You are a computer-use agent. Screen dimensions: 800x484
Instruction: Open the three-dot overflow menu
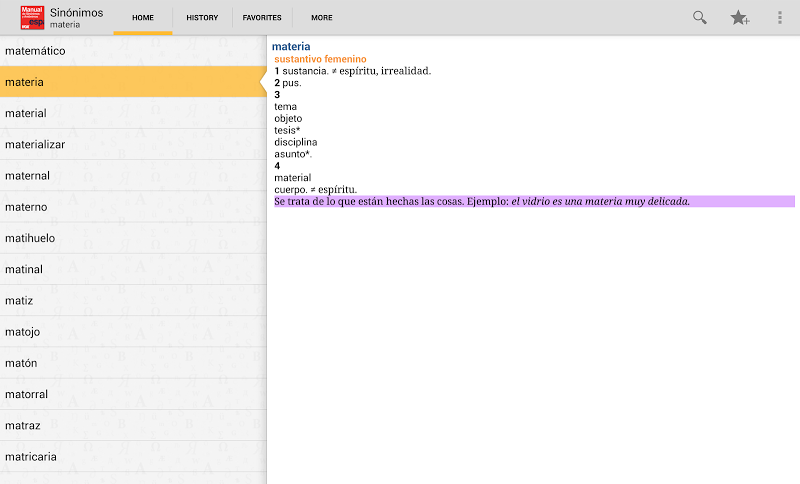(x=780, y=17)
